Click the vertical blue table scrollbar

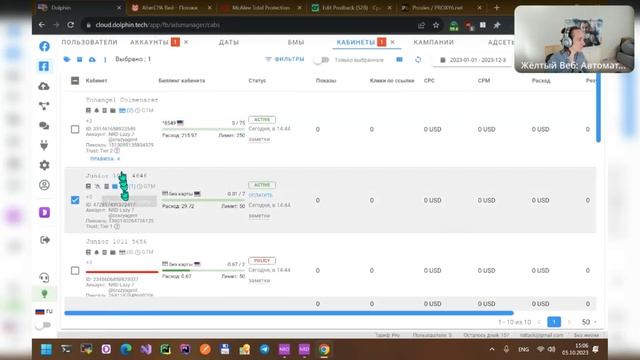[598, 107]
